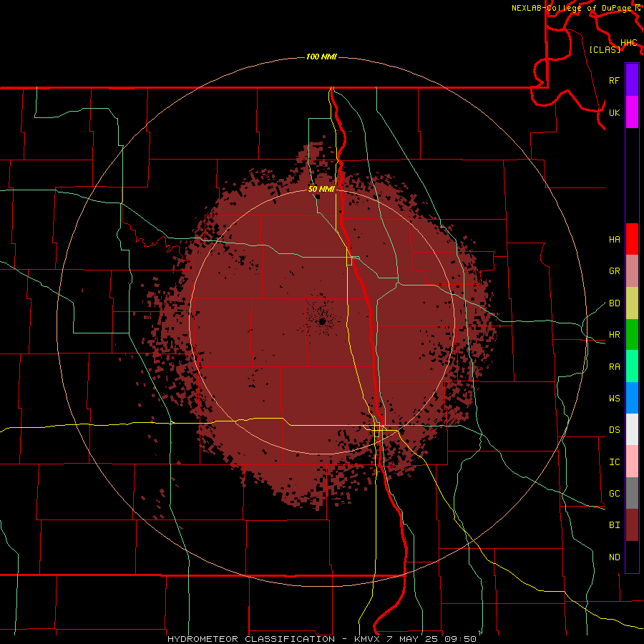The width and height of the screenshot is (644, 644).
Task: Click the HA red legend swatch
Action: [632, 239]
